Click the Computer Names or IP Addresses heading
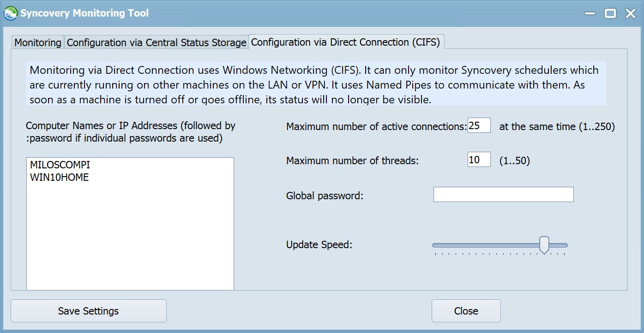644x333 pixels. [x=131, y=125]
